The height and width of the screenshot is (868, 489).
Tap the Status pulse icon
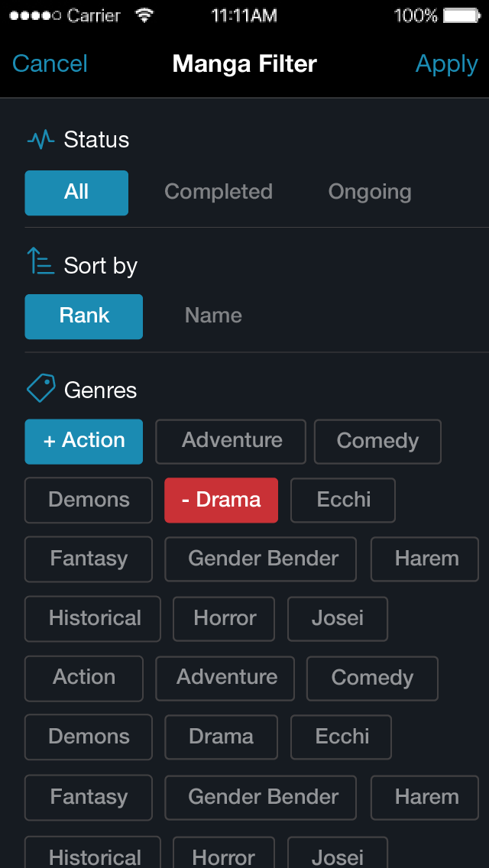coord(40,139)
